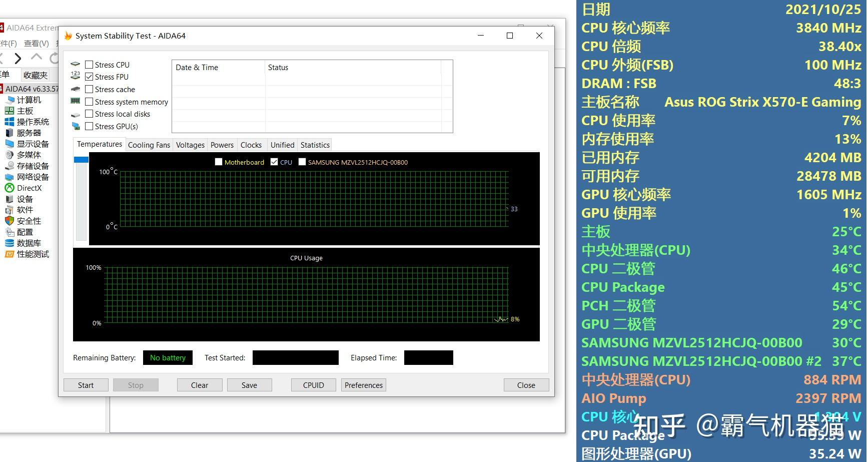The width and height of the screenshot is (868, 462).
Task: Click the cache chip icon beside Stress cache
Action: [76, 89]
